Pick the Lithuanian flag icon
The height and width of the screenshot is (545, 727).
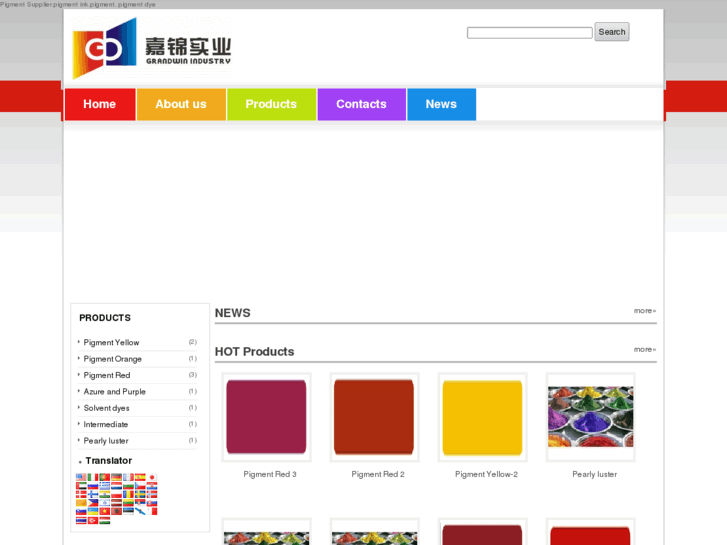point(128,503)
